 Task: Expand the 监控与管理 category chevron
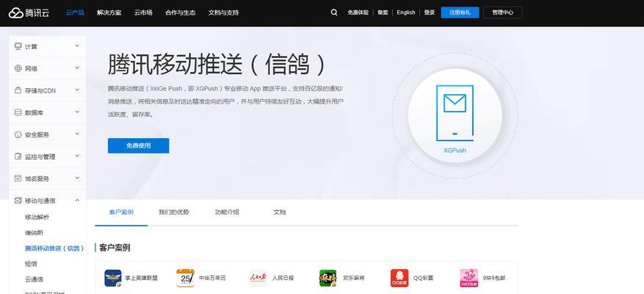(x=77, y=156)
